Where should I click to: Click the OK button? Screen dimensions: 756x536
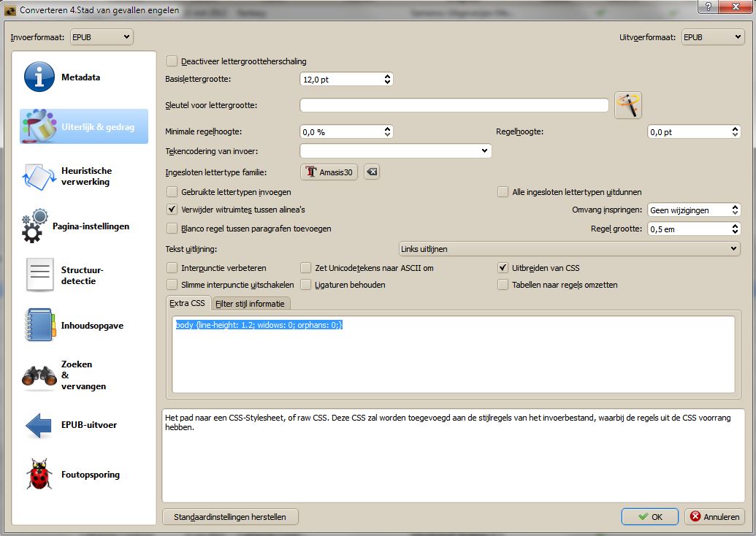(x=649, y=517)
